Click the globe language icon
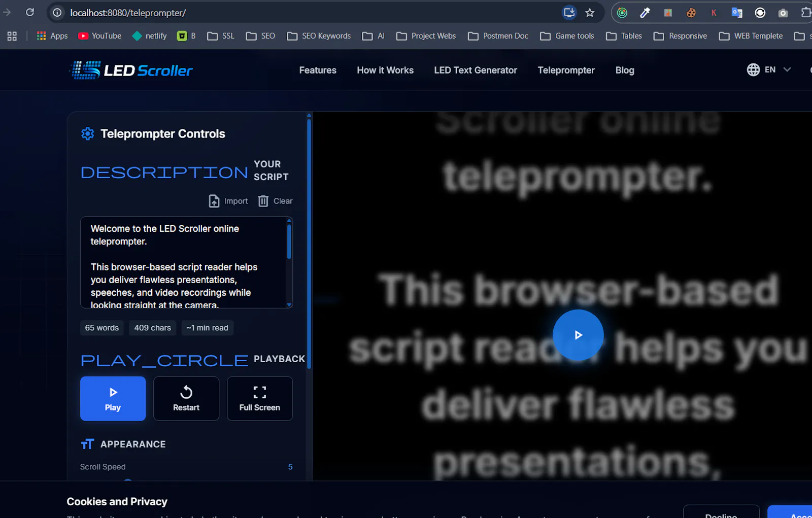The height and width of the screenshot is (518, 812). pos(753,70)
